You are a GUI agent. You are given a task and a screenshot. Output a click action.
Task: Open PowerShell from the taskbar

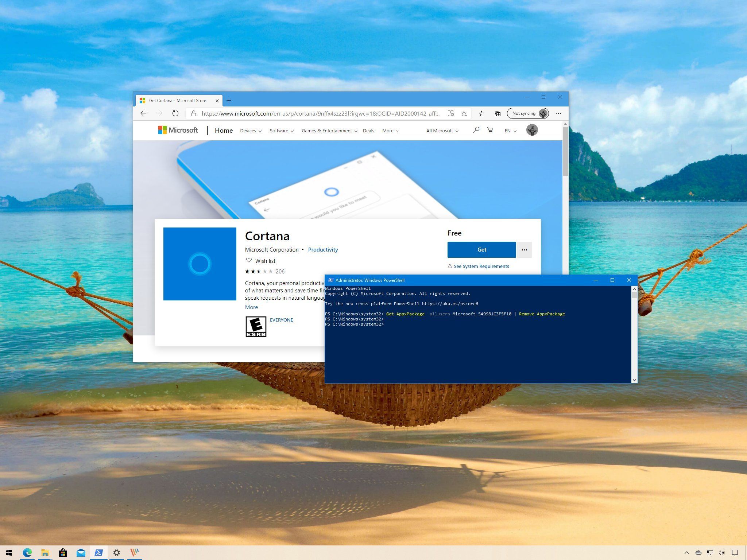coord(99,553)
